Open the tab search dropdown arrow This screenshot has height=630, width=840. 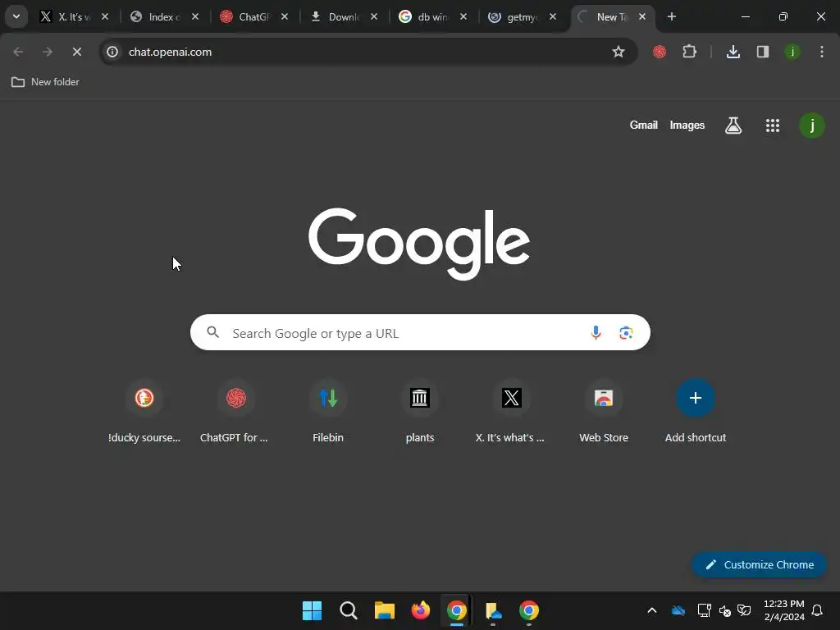tap(16, 16)
